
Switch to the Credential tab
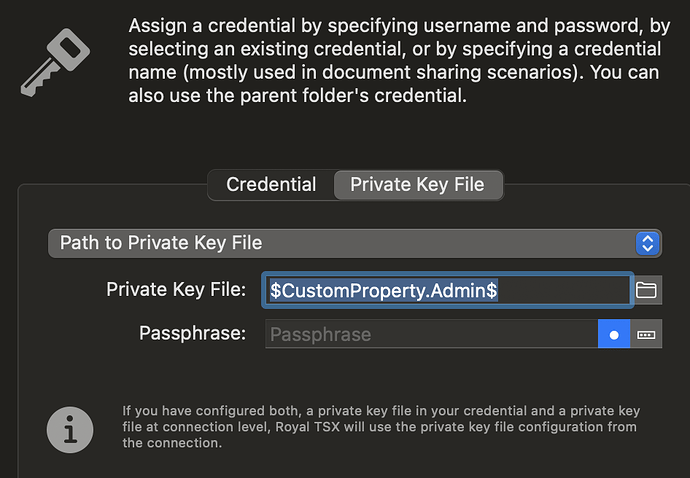[x=271, y=185]
